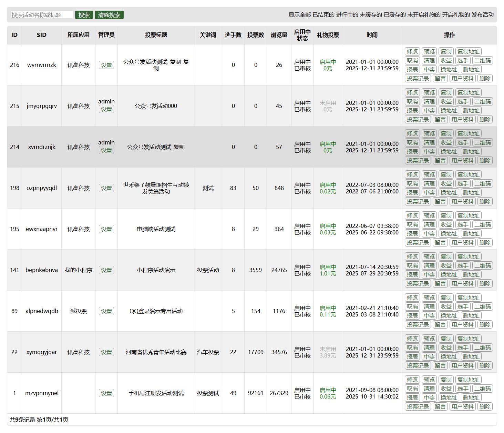Viewport: 504px width, 433px height.
Task: Click 复制地址 for activity ID 216
Action: [x=469, y=51]
